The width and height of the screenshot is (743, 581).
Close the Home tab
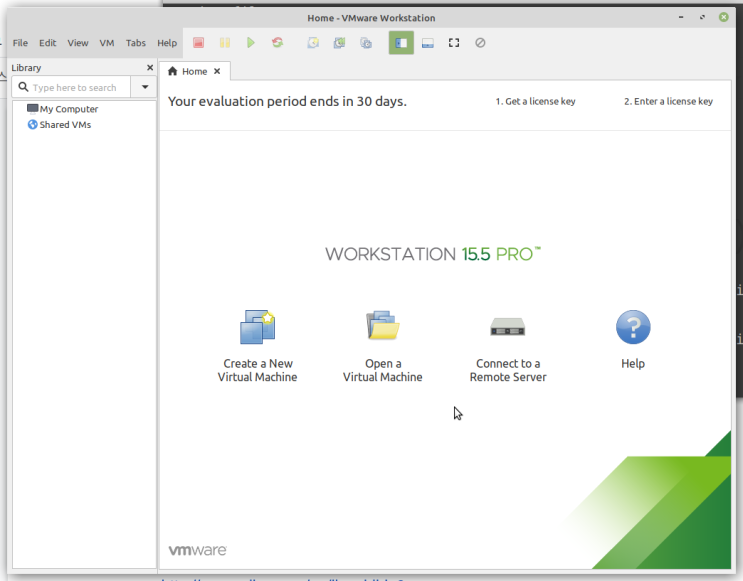(x=217, y=71)
